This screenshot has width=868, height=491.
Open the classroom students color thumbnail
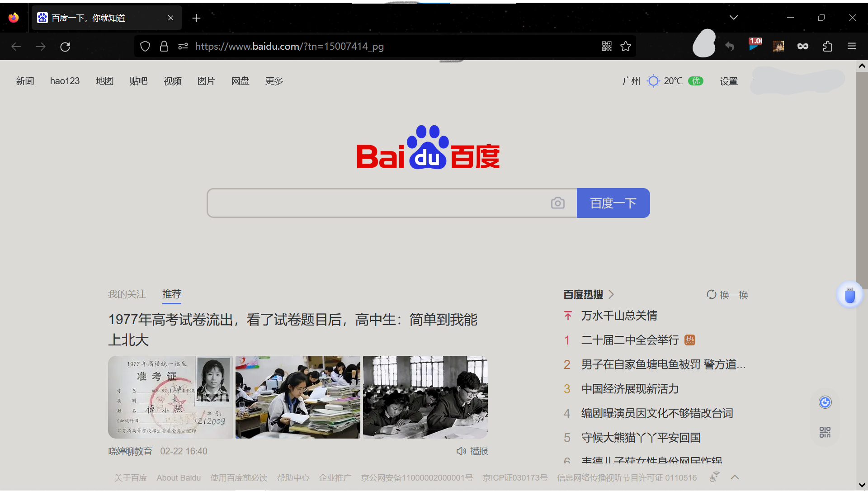(x=298, y=397)
